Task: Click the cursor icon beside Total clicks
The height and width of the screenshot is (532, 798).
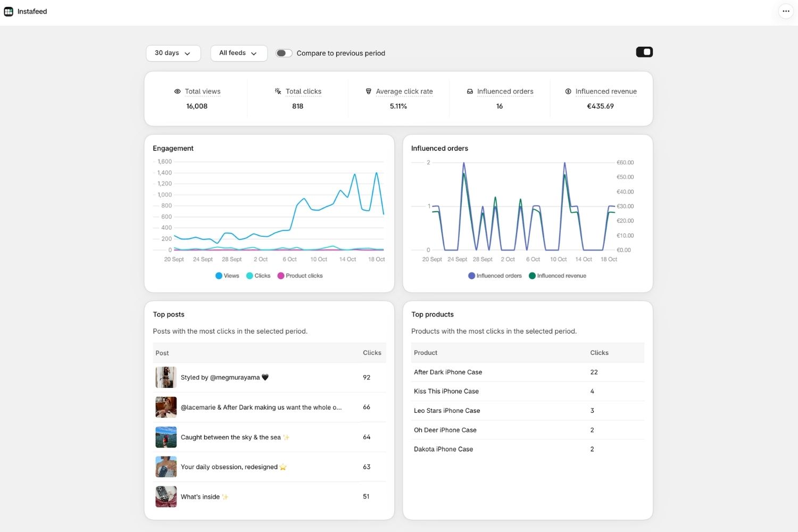Action: pos(278,92)
